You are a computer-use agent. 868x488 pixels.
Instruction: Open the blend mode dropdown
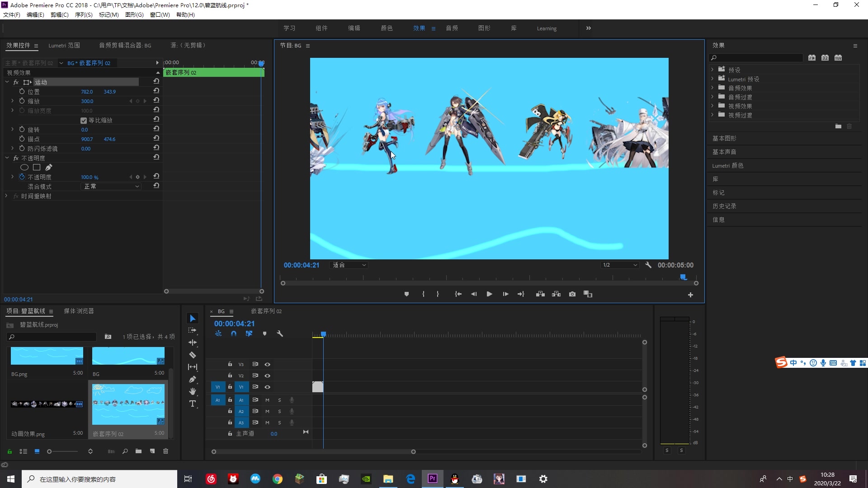click(111, 186)
